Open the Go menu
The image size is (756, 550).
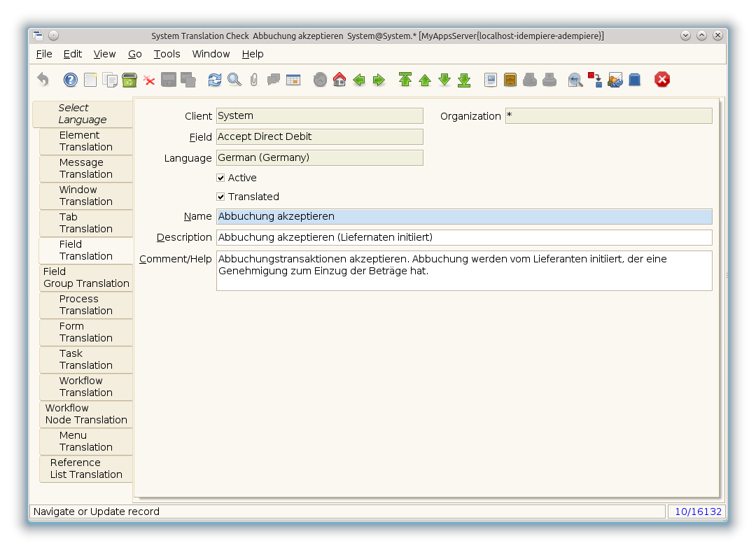(135, 54)
